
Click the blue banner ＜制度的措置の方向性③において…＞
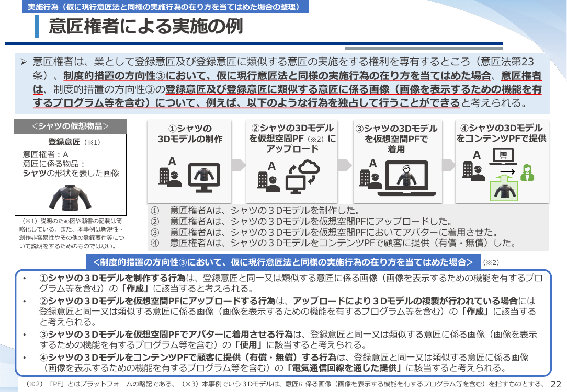(x=283, y=262)
